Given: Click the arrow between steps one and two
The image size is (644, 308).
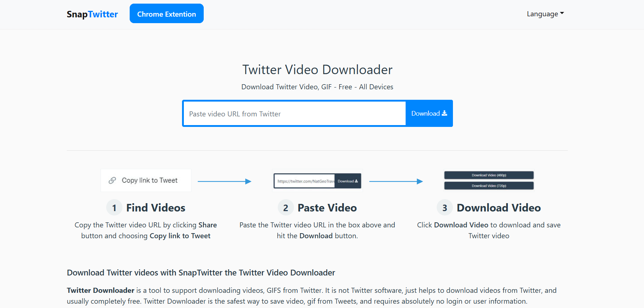Looking at the screenshot, I should click(x=224, y=181).
